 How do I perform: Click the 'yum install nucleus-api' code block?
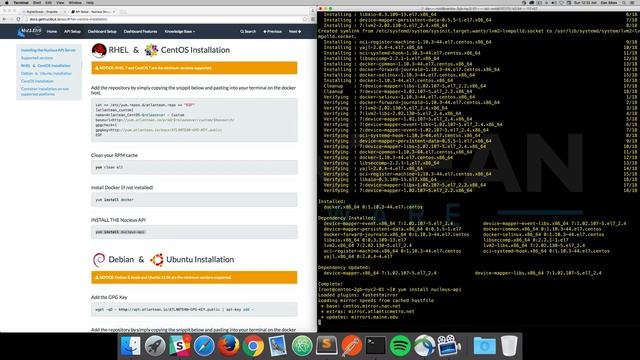coord(194,232)
